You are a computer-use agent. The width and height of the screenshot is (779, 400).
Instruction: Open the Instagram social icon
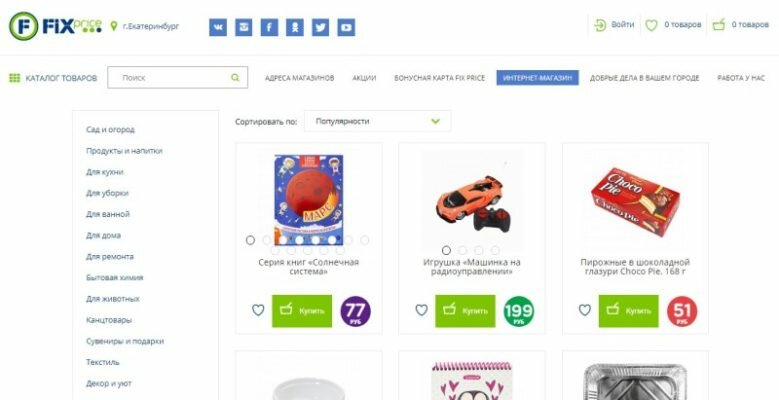click(x=243, y=27)
